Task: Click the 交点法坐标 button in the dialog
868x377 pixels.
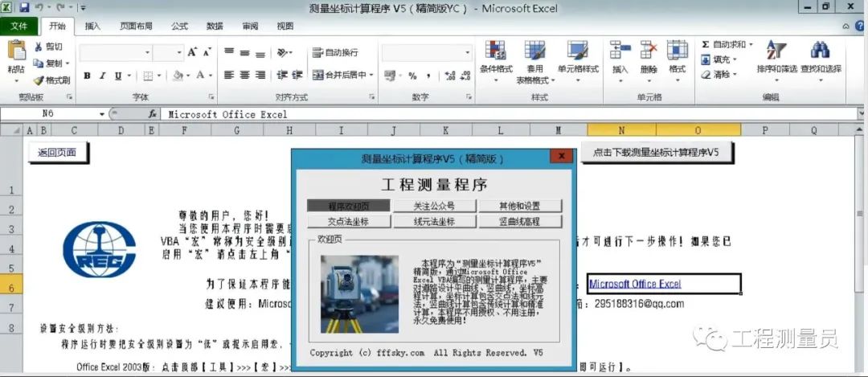Action: 348,221
